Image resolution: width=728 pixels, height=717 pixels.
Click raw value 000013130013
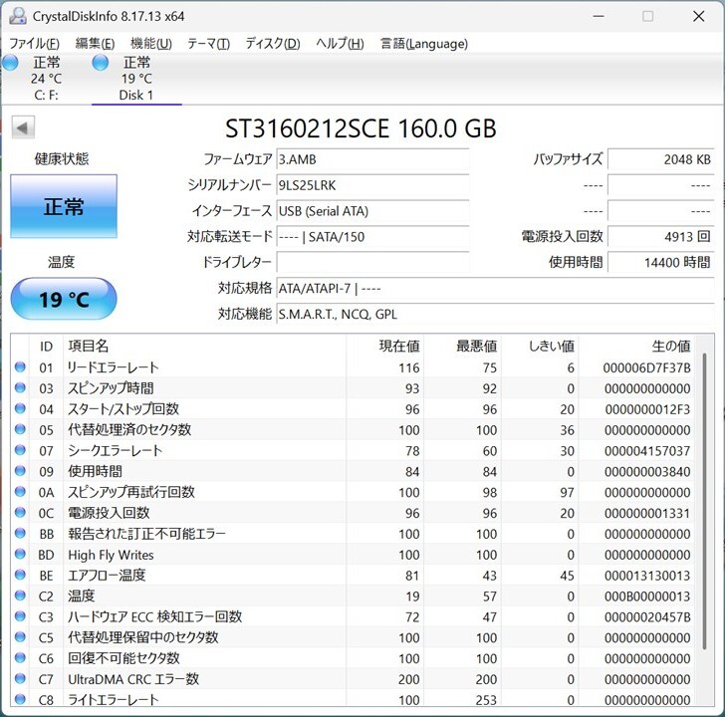click(x=647, y=576)
